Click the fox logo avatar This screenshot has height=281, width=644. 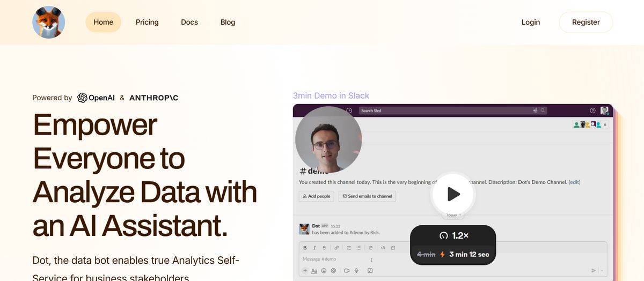tap(49, 23)
